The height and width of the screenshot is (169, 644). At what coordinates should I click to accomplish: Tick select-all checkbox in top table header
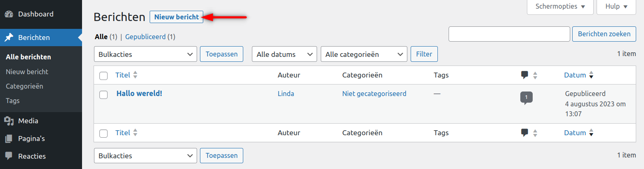tap(103, 76)
